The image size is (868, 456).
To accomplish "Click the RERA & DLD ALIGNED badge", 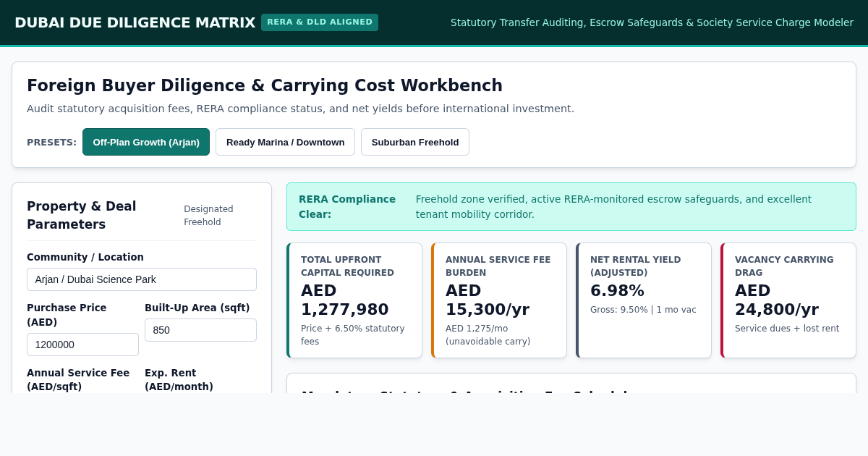I will click(320, 22).
